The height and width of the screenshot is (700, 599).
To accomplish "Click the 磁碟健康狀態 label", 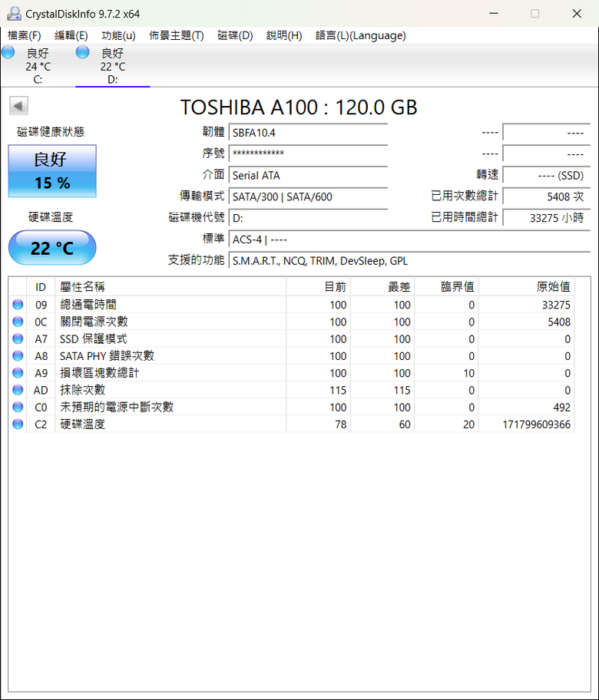I will click(x=51, y=132).
